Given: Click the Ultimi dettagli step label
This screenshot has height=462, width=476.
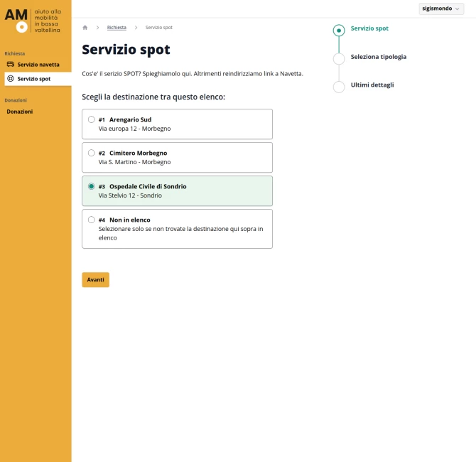Looking at the screenshot, I should (372, 85).
